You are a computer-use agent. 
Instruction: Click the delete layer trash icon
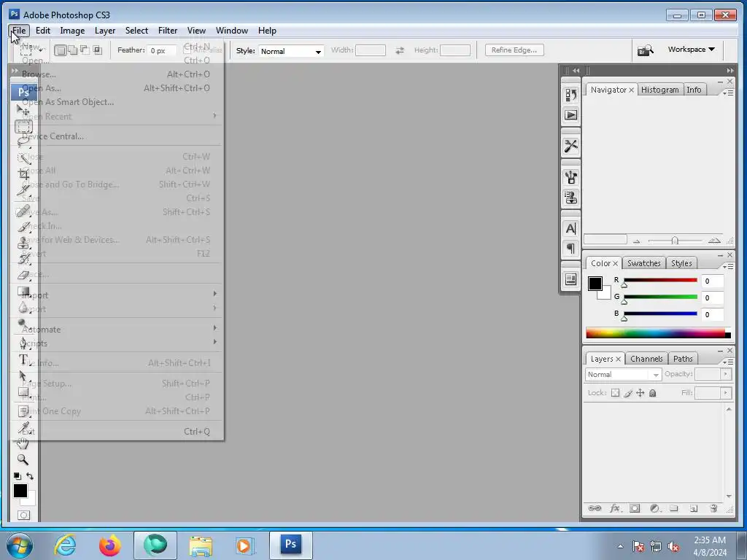point(713,508)
